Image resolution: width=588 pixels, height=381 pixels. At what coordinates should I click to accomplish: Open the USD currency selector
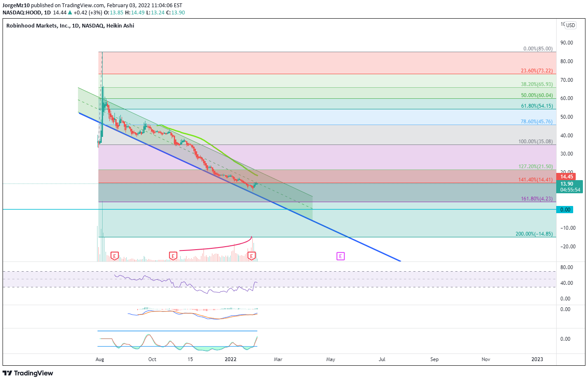point(571,25)
